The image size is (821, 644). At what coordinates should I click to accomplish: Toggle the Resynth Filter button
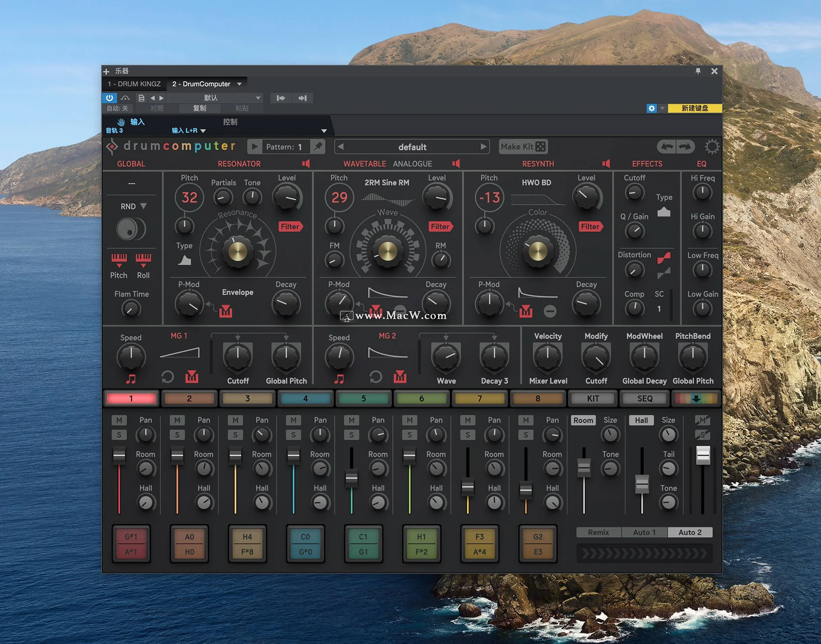click(x=591, y=227)
